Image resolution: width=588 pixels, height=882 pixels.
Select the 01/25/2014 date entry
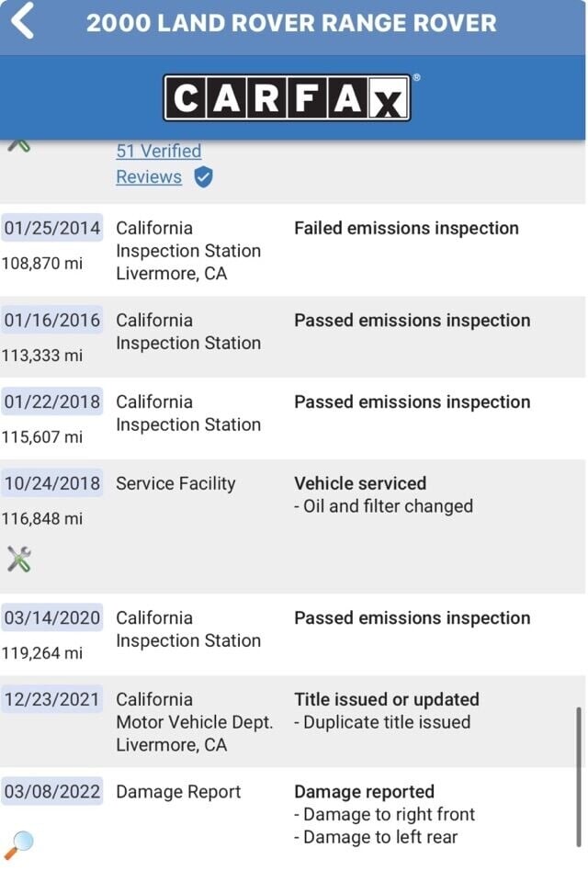pyautogui.click(x=52, y=228)
